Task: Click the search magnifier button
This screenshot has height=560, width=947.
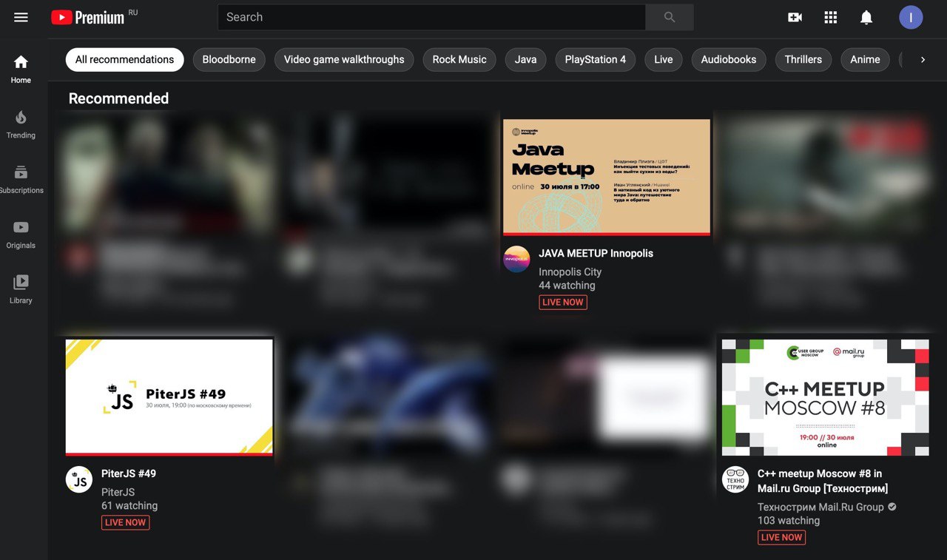Action: 670,17
